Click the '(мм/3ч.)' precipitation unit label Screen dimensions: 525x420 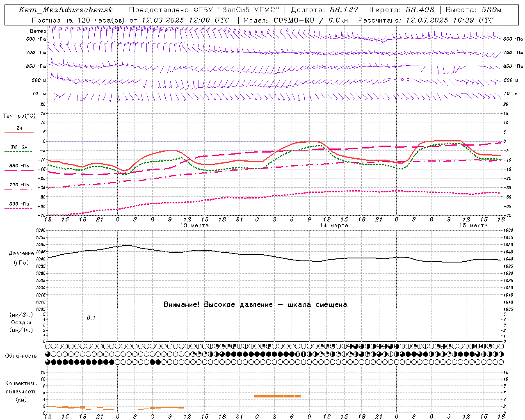[21, 315]
